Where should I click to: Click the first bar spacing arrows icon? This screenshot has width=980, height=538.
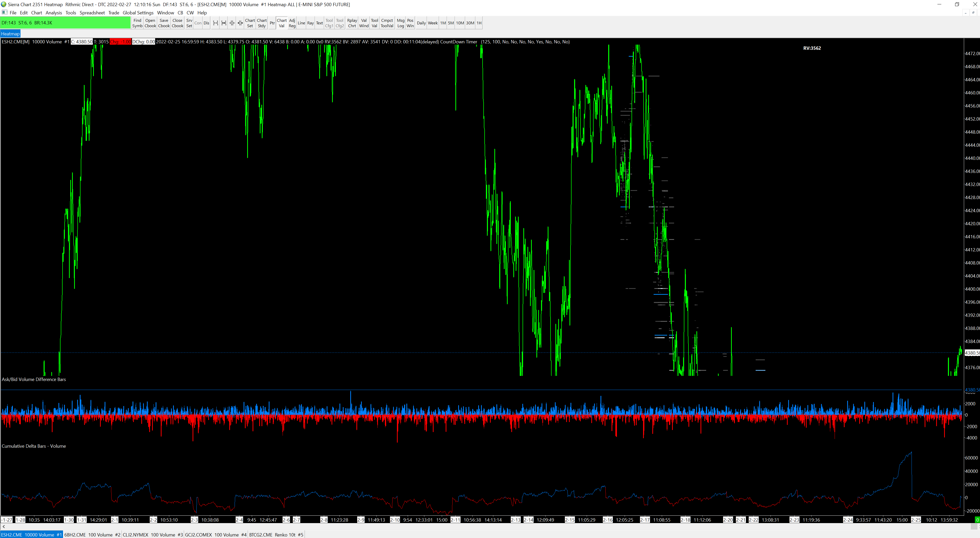pos(215,23)
